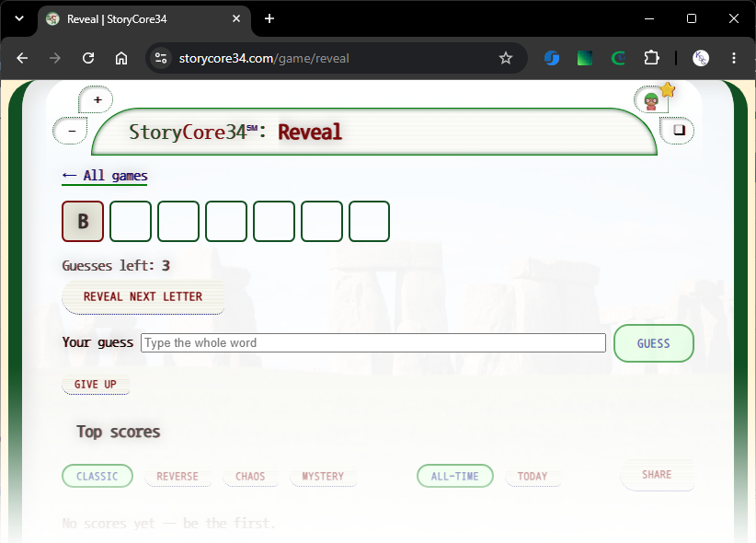Go back in browser history
This screenshot has width=756, height=543.
coord(22,58)
